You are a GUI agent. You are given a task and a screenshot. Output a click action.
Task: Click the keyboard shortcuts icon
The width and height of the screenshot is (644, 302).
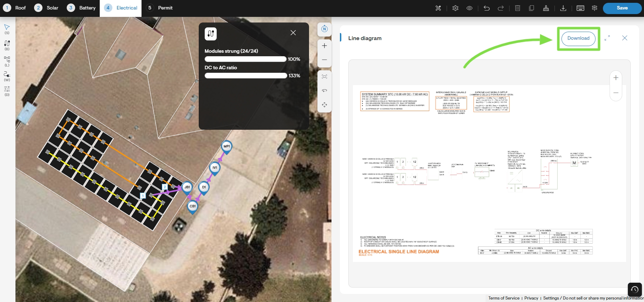[580, 8]
